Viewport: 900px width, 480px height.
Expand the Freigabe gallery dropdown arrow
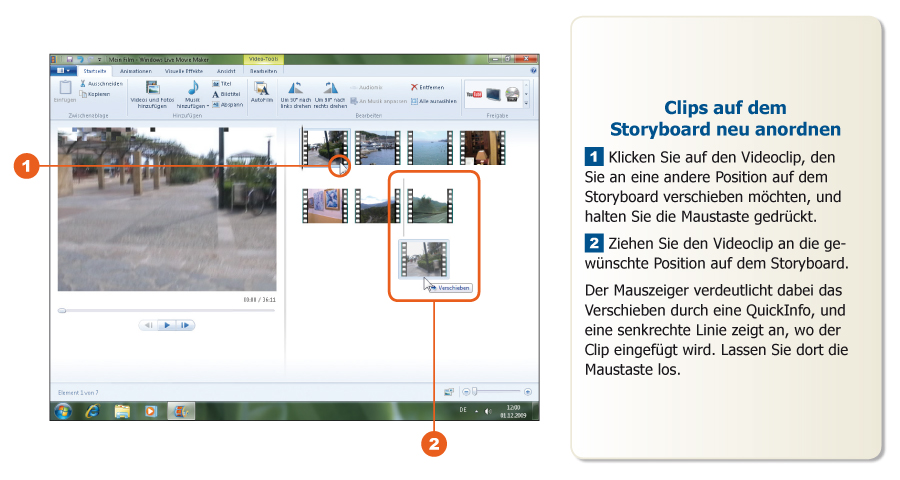coord(527,104)
